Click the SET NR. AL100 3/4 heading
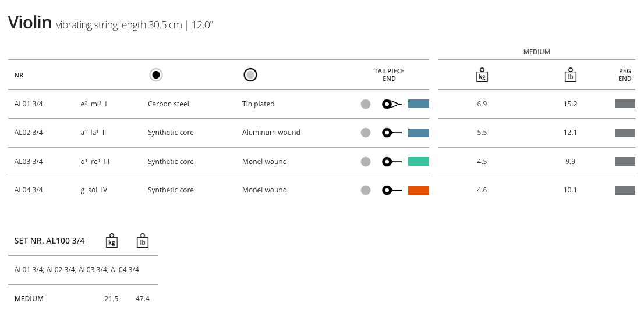644x321 pixels. pyautogui.click(x=49, y=241)
